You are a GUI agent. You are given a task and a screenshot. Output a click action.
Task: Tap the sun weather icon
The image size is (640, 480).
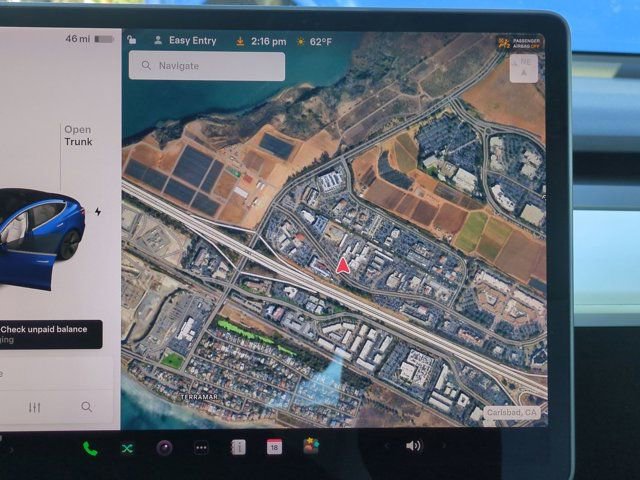[301, 42]
